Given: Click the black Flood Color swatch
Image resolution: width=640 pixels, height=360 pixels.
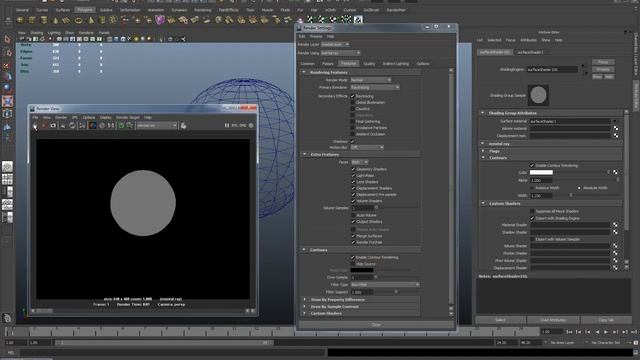Looking at the screenshot, I should point(362,270).
